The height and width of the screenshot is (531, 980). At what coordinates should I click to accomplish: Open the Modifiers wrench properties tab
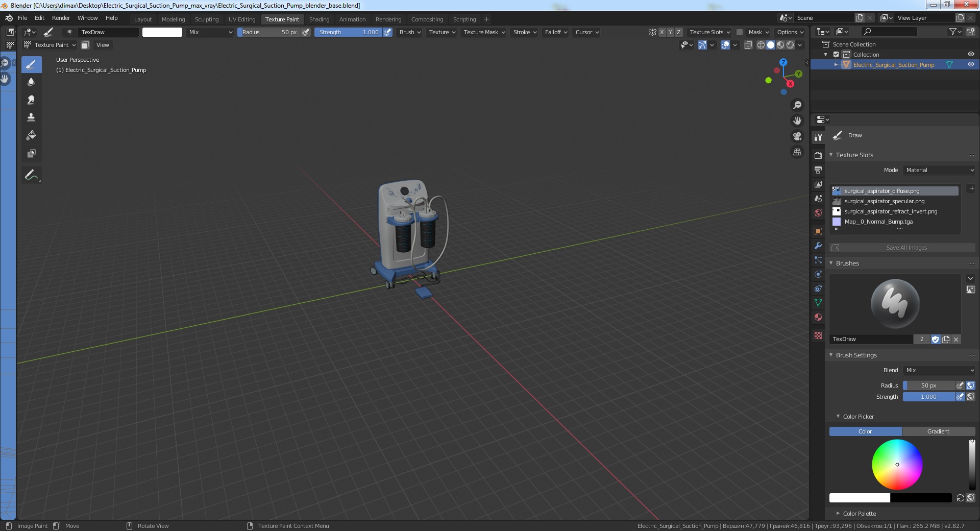(818, 246)
